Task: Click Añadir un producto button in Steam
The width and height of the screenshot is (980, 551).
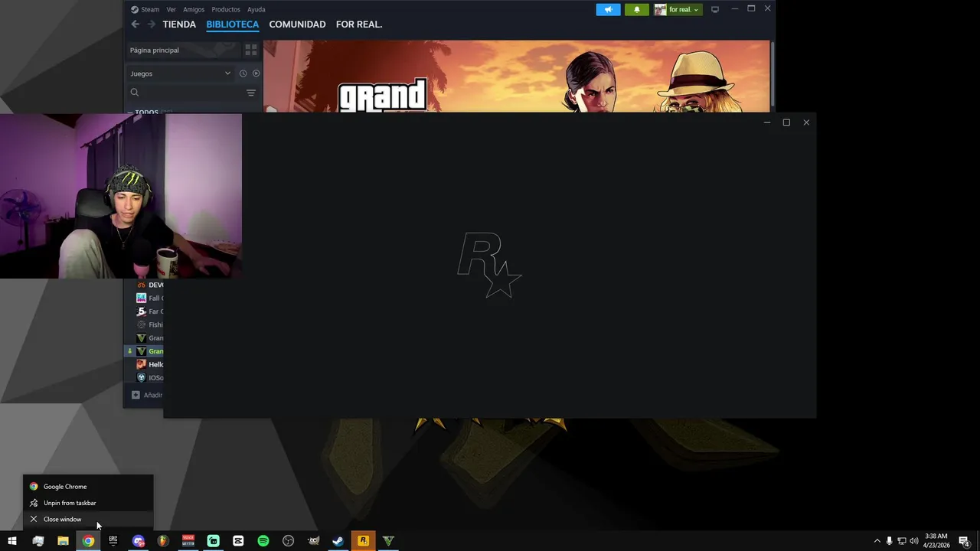Action: tap(148, 395)
